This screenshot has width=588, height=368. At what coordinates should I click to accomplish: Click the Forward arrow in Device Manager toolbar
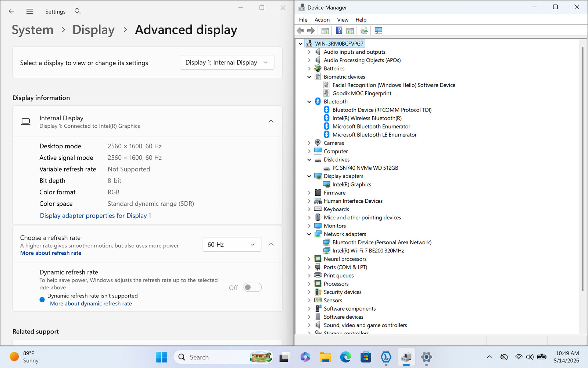pyautogui.click(x=311, y=31)
